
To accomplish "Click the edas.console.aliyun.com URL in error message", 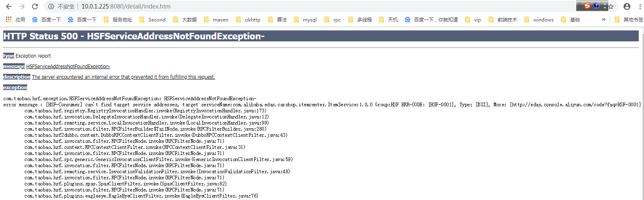I will 575,105.
